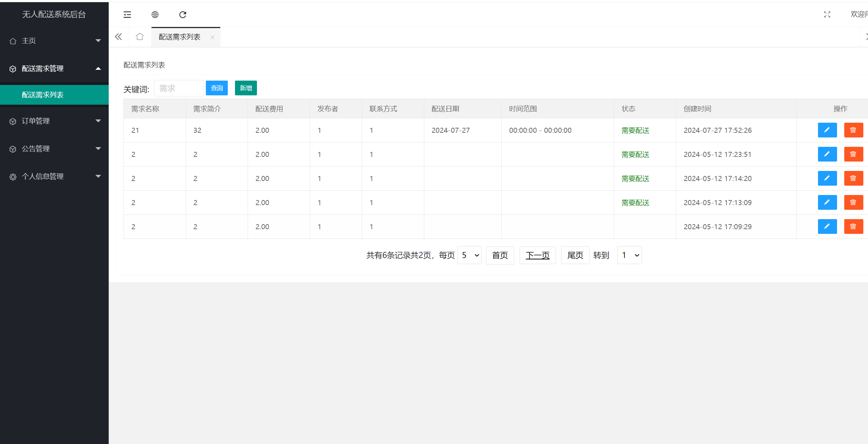Viewport: 868px width, 444px height.
Task: Click the 查询 search button
Action: tap(216, 88)
